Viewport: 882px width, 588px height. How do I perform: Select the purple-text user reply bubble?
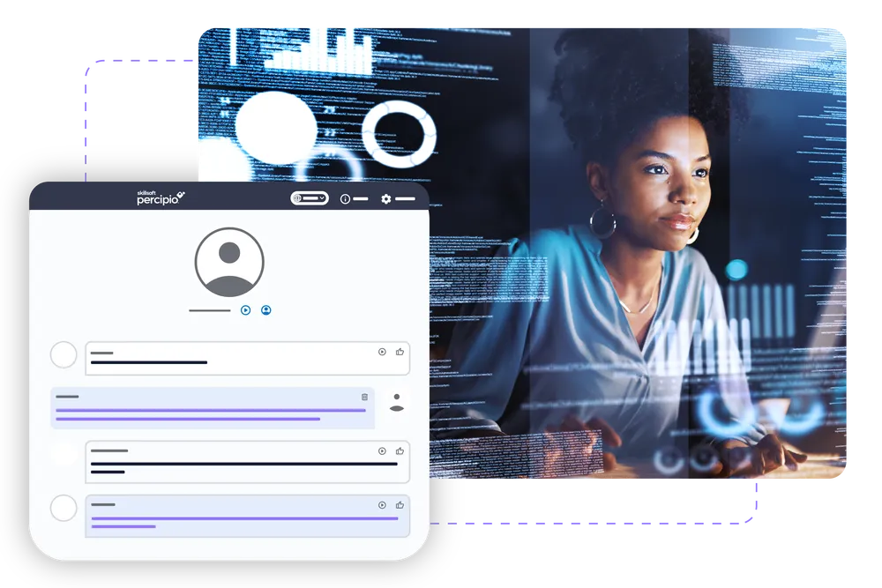[x=212, y=408]
